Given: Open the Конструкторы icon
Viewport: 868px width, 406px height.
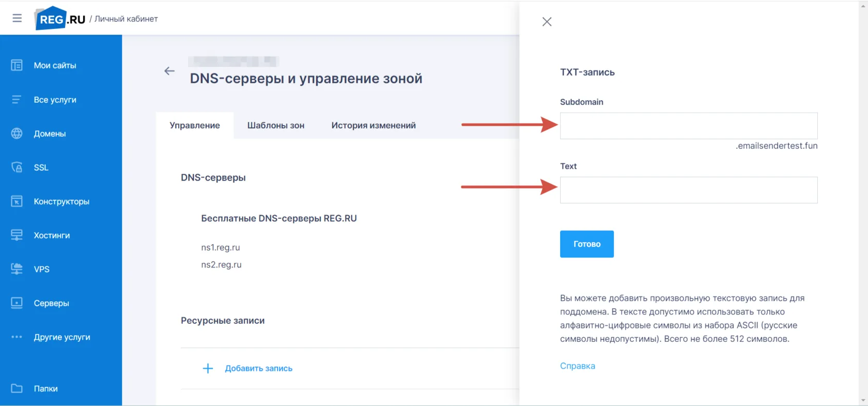Looking at the screenshot, I should point(17,201).
